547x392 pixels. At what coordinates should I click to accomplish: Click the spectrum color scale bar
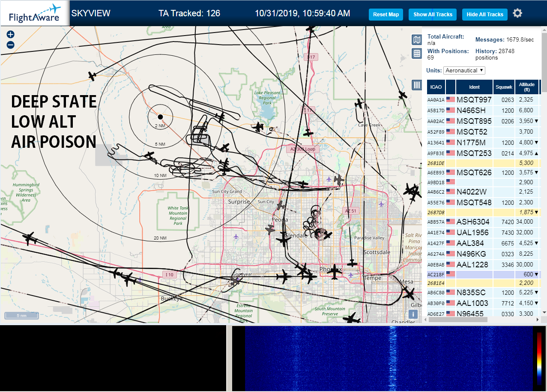pyautogui.click(x=539, y=358)
